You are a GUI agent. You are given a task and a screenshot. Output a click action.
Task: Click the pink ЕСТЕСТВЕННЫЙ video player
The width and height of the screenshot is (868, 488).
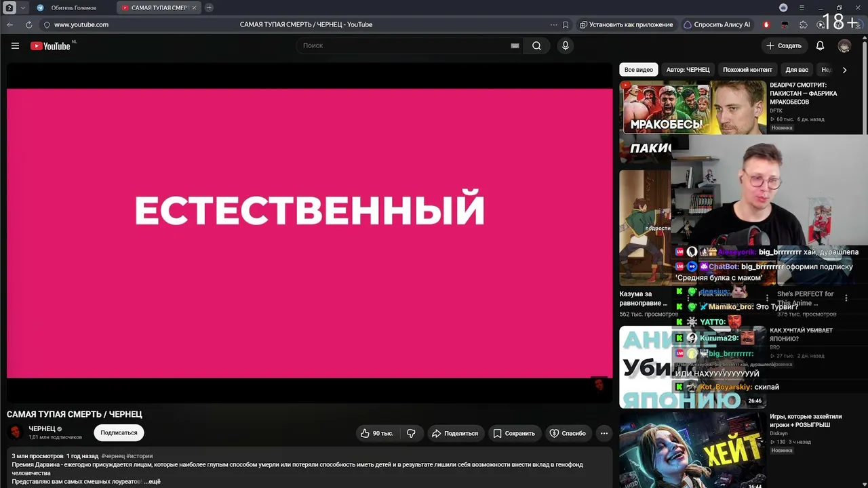pyautogui.click(x=309, y=233)
